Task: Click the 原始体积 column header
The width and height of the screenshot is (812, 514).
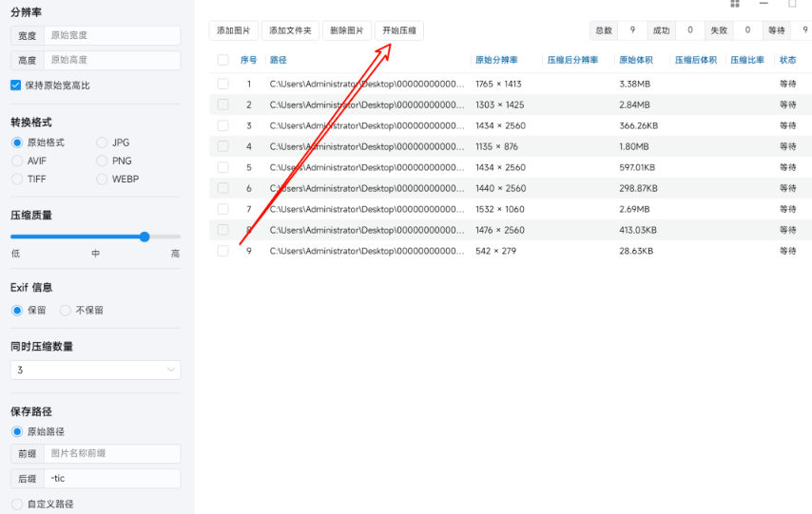Action: click(636, 60)
